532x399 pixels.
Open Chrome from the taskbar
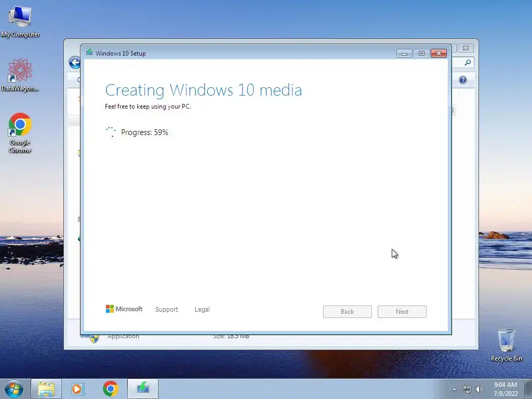click(x=110, y=389)
